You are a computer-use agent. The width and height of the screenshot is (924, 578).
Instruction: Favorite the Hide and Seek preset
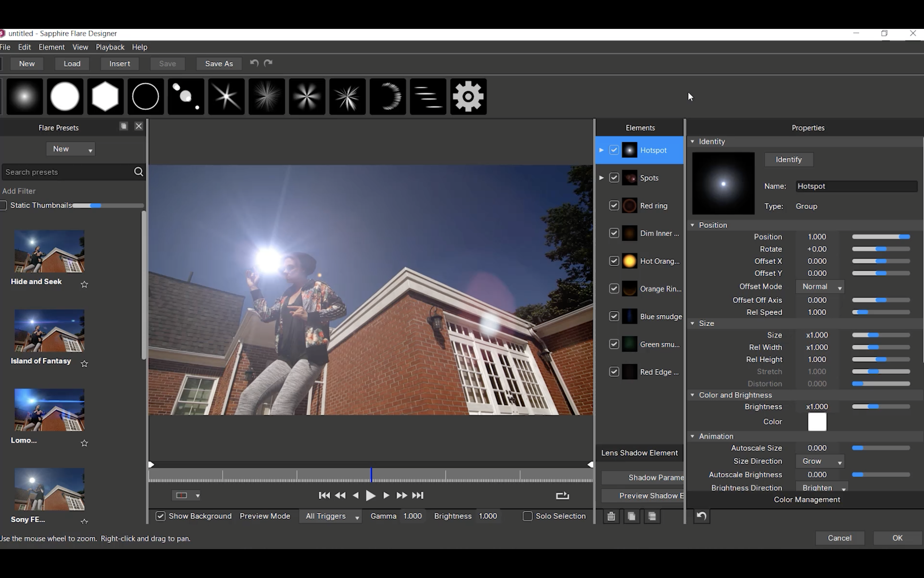point(84,284)
